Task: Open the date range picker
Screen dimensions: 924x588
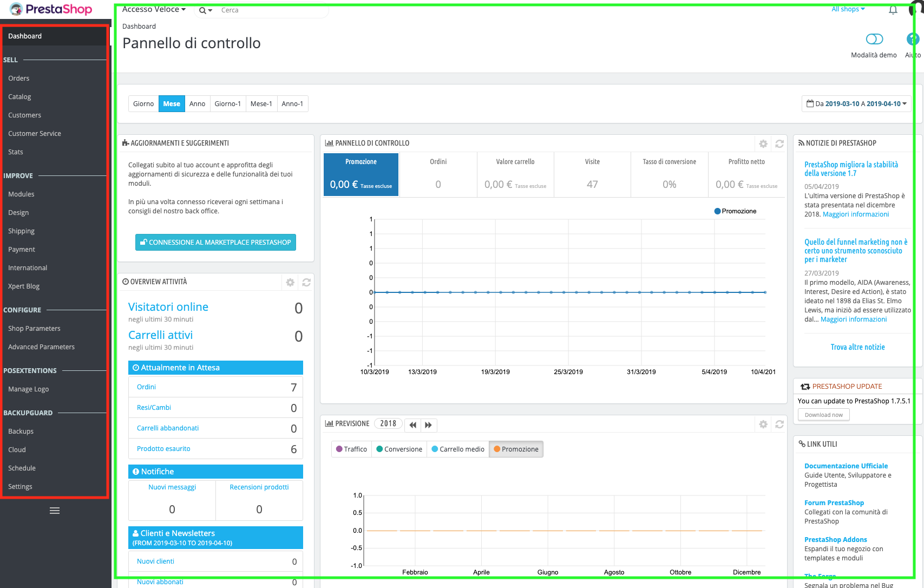Action: (856, 103)
